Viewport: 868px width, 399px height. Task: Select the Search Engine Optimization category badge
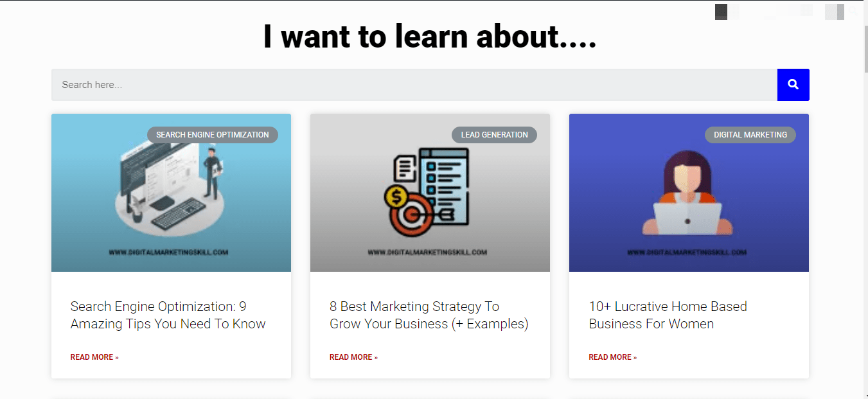tap(213, 135)
